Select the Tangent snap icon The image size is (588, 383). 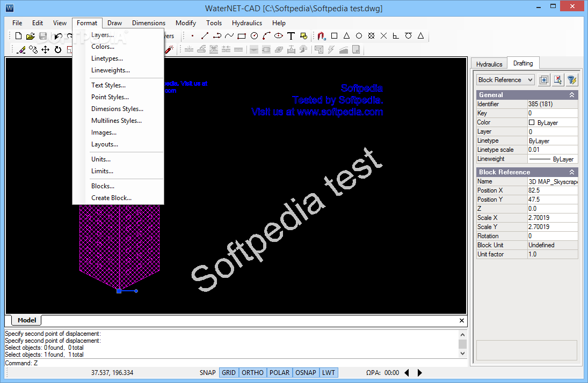[x=408, y=36]
